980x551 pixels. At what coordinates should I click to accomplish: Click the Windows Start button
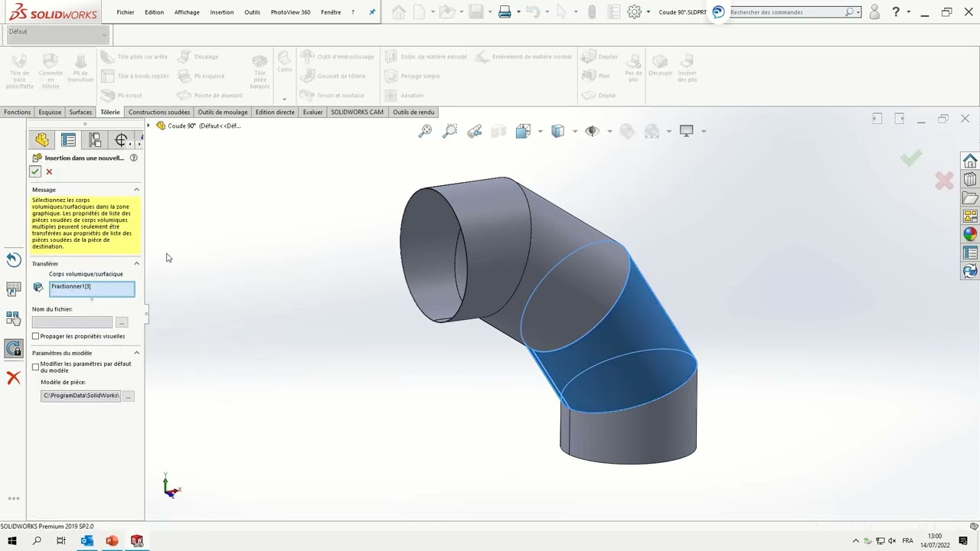tap(12, 541)
